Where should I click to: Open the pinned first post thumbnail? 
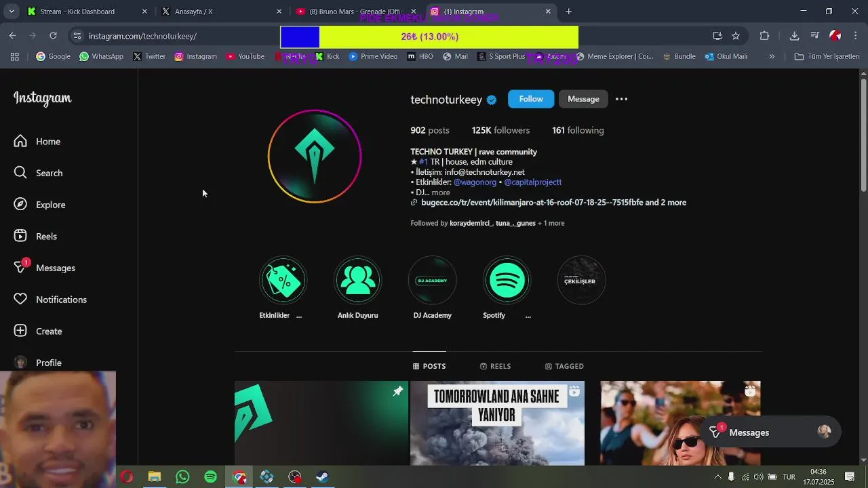click(x=321, y=423)
